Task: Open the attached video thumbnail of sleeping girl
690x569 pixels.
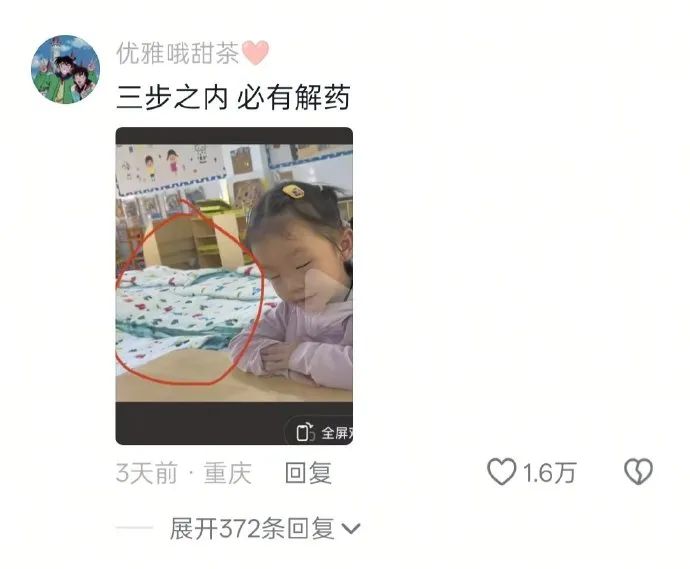Action: tap(234, 286)
